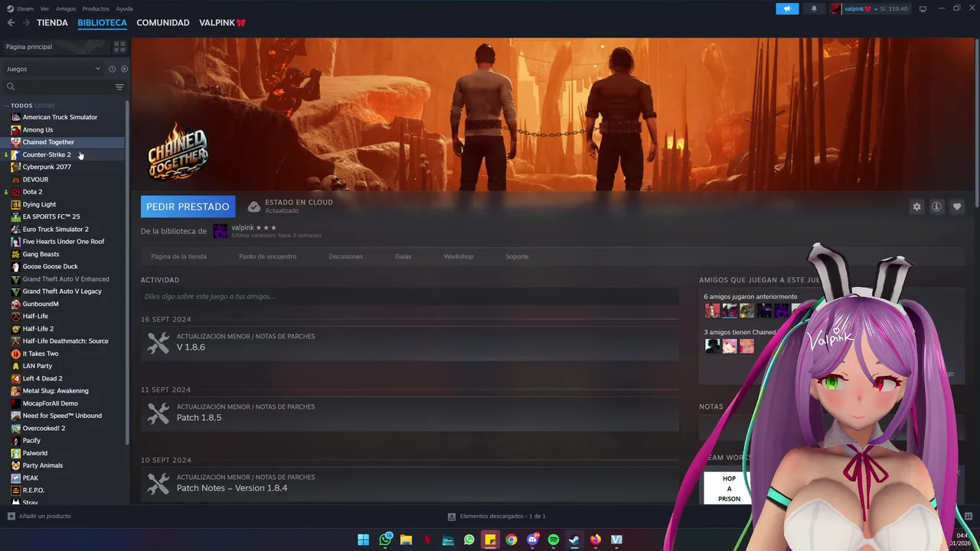This screenshot has width=980, height=551.
Task: Open Página de la tienda link
Action: 178,256
